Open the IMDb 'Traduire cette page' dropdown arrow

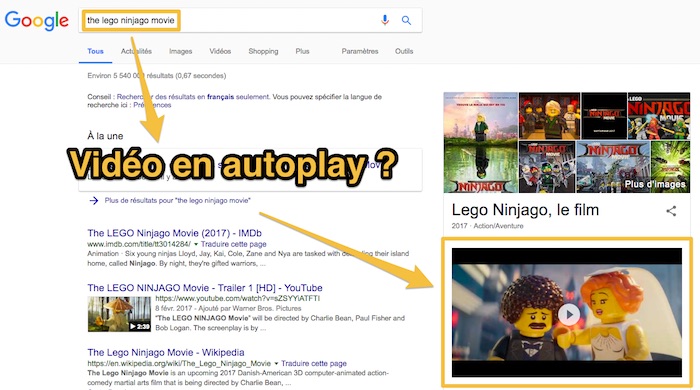(x=196, y=244)
